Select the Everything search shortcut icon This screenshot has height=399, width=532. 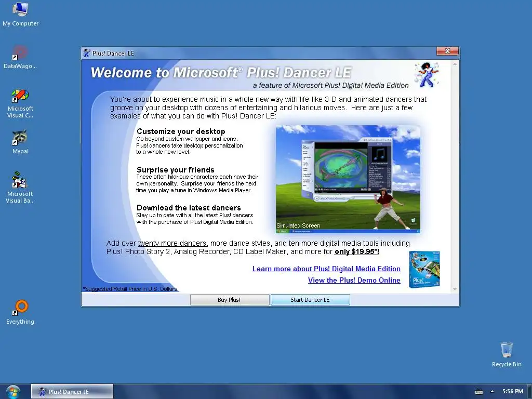(x=20, y=312)
